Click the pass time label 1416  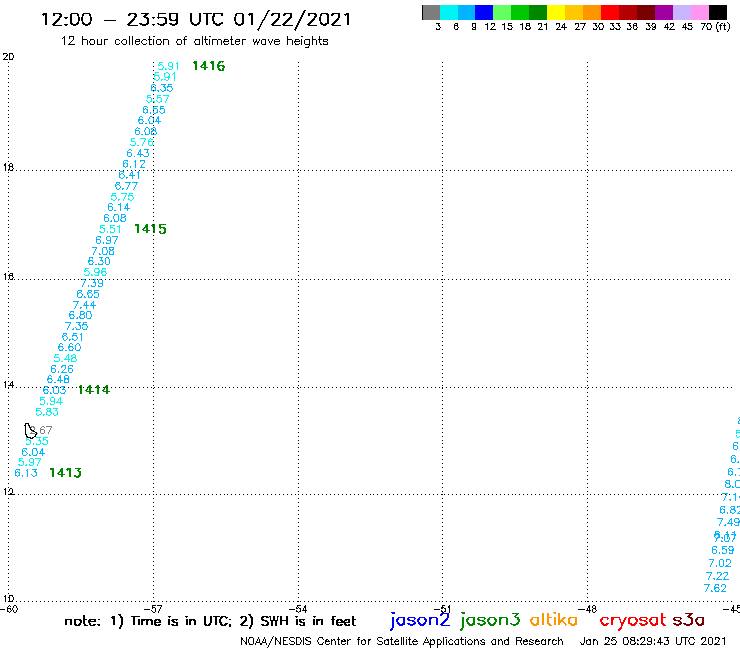(209, 66)
